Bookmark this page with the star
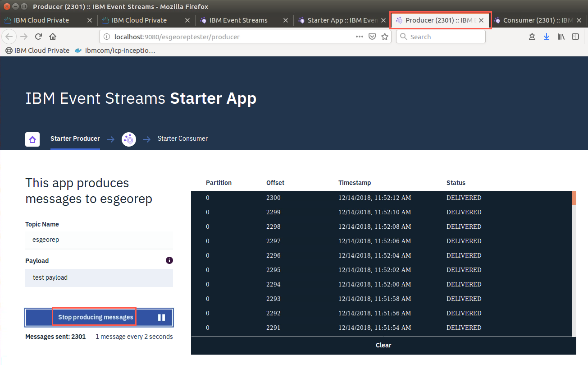Viewport: 588px width, 365px height. (x=385, y=37)
